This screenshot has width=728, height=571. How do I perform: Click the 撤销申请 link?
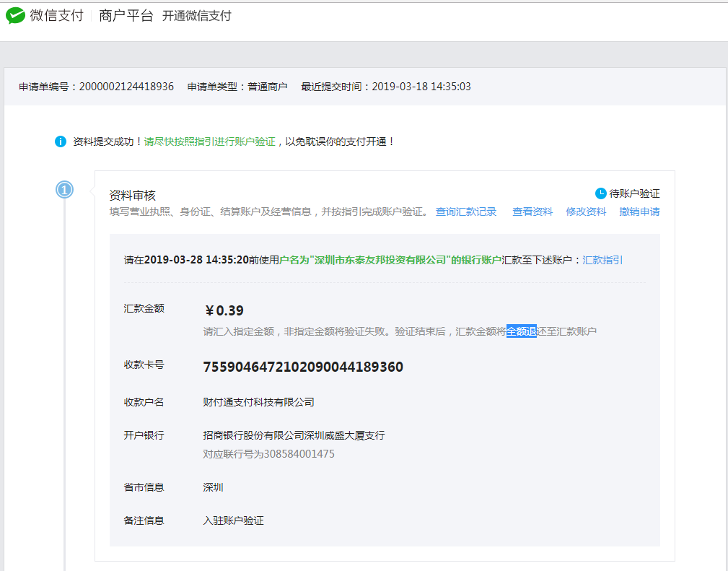tap(639, 212)
